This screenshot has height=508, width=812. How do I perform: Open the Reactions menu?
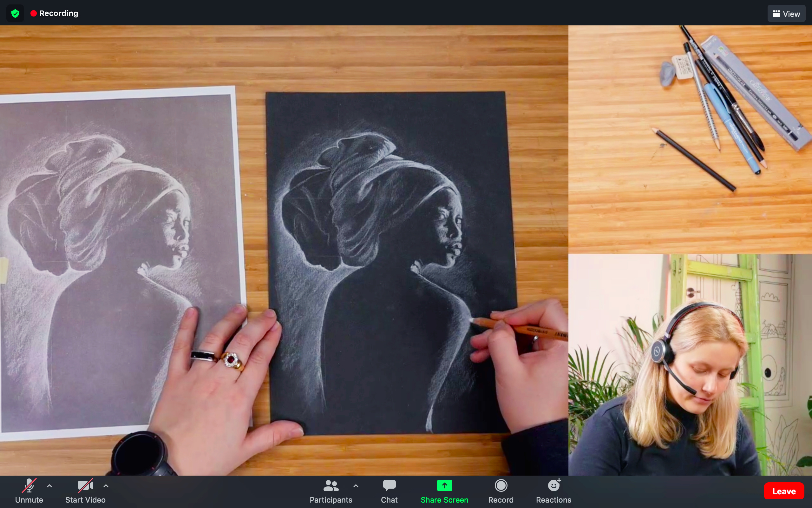click(553, 491)
